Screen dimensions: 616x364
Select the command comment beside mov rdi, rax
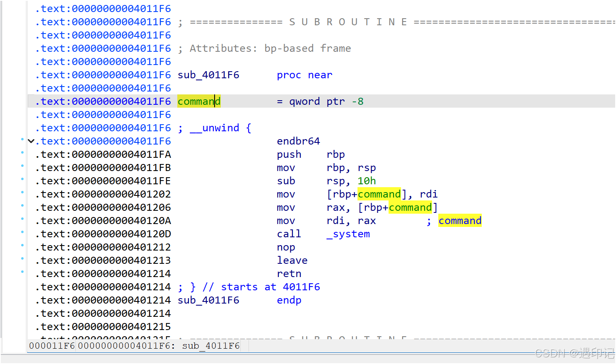pyautogui.click(x=460, y=220)
